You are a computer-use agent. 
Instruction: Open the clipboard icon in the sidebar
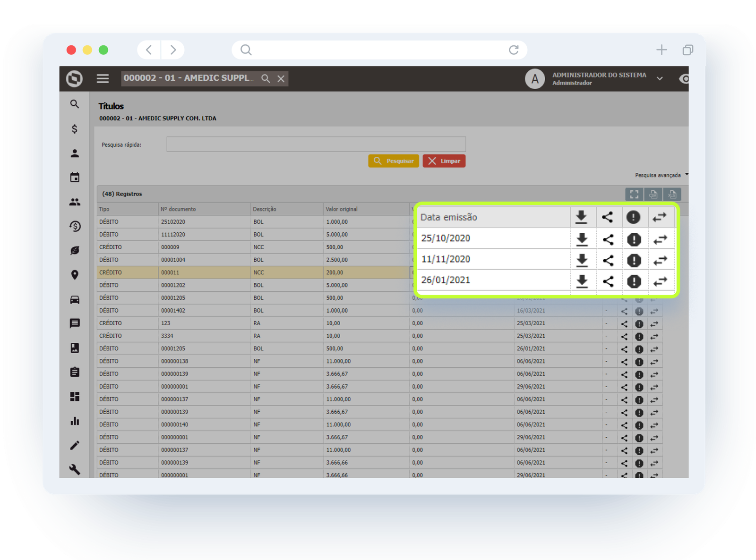coord(75,372)
